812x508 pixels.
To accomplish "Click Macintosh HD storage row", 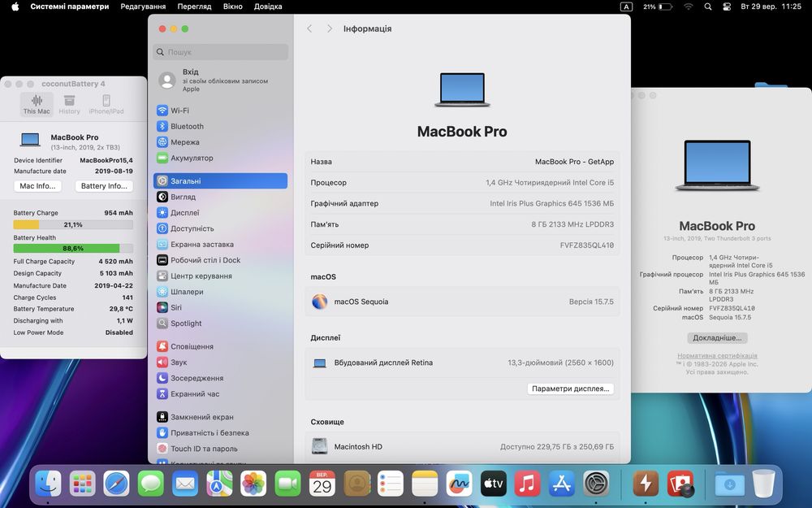I will (x=462, y=446).
